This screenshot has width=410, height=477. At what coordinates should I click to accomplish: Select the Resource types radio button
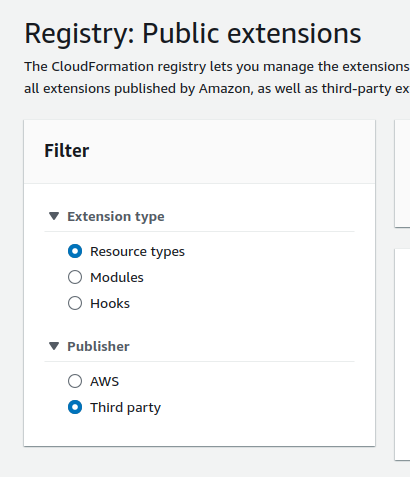[x=75, y=251]
